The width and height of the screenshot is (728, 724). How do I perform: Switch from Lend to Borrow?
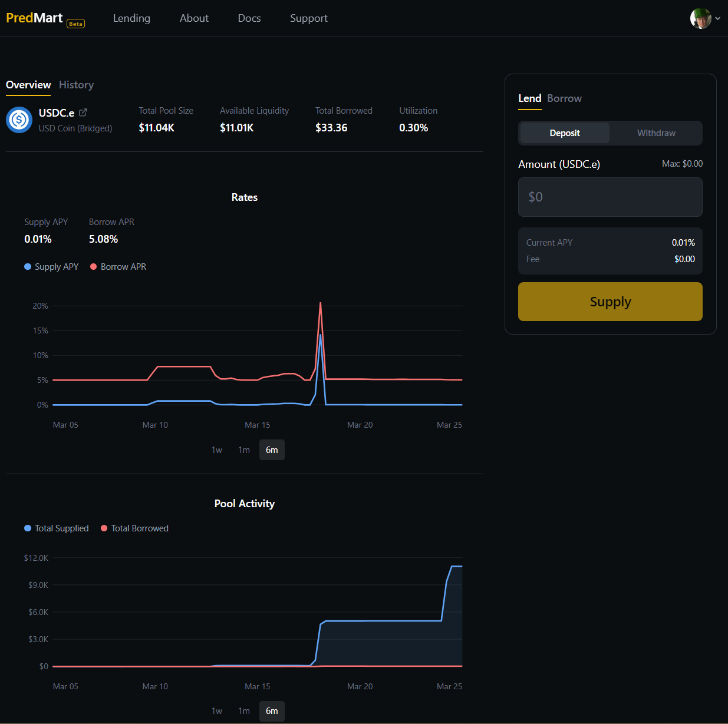tap(564, 98)
